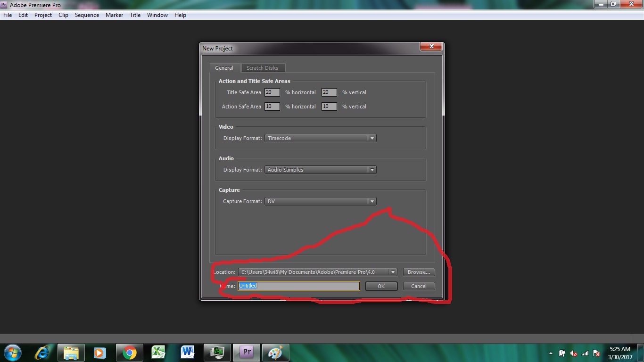Confirm new project with OK

(381, 286)
